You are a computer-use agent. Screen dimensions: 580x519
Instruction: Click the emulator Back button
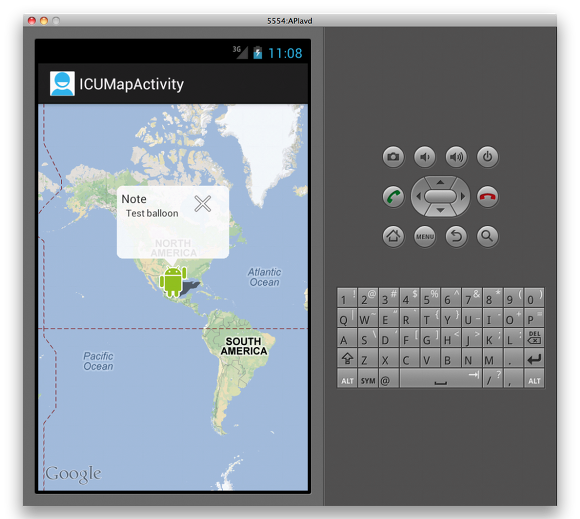(456, 236)
